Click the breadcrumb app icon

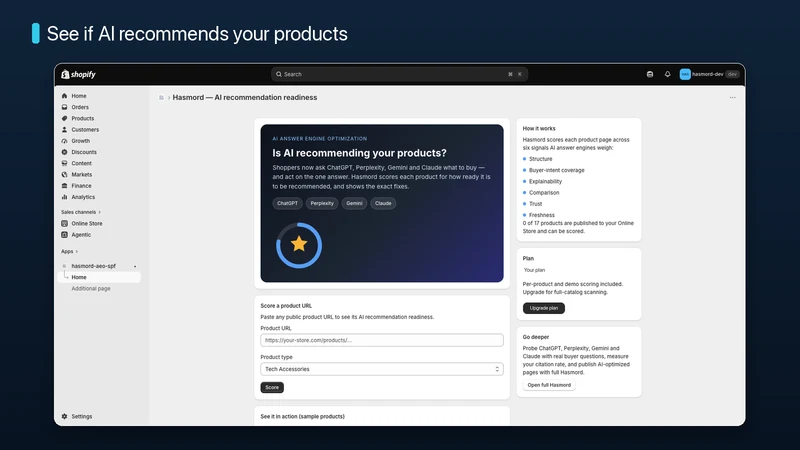[x=161, y=97]
